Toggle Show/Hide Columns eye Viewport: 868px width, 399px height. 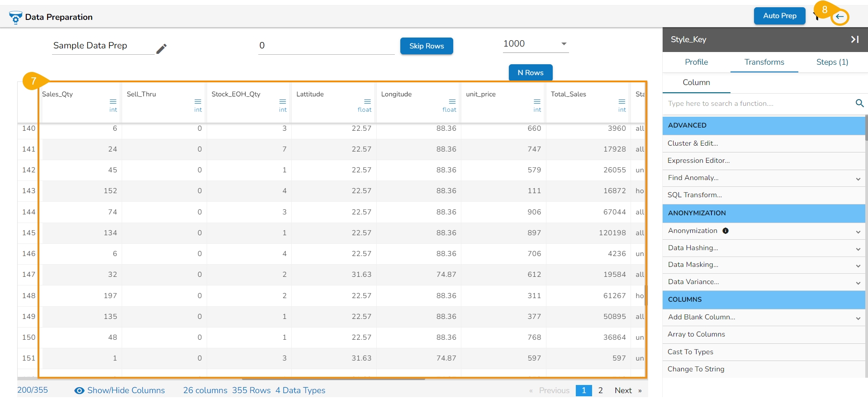(79, 390)
